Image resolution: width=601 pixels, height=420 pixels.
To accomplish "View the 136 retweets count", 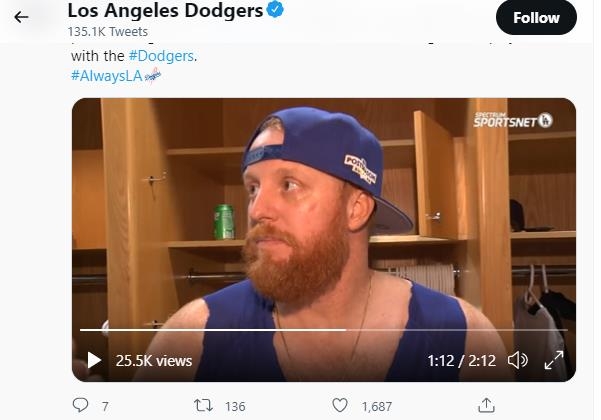I will (235, 406).
